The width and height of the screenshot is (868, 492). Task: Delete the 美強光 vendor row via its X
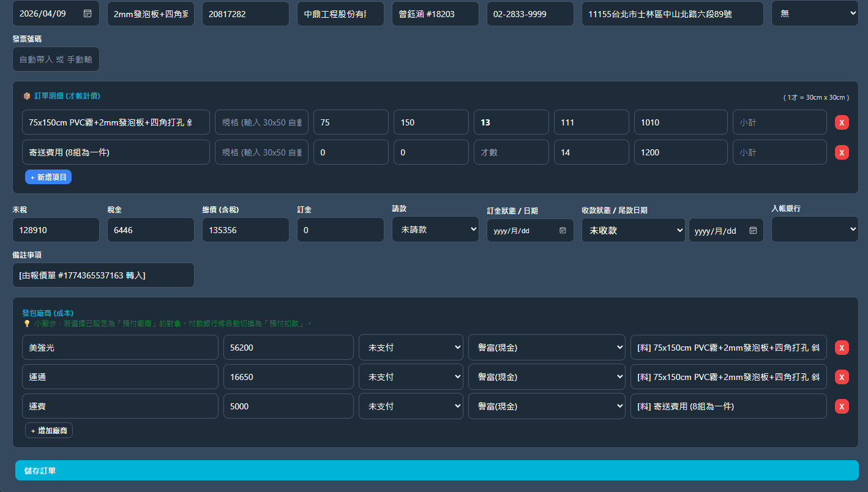click(842, 347)
